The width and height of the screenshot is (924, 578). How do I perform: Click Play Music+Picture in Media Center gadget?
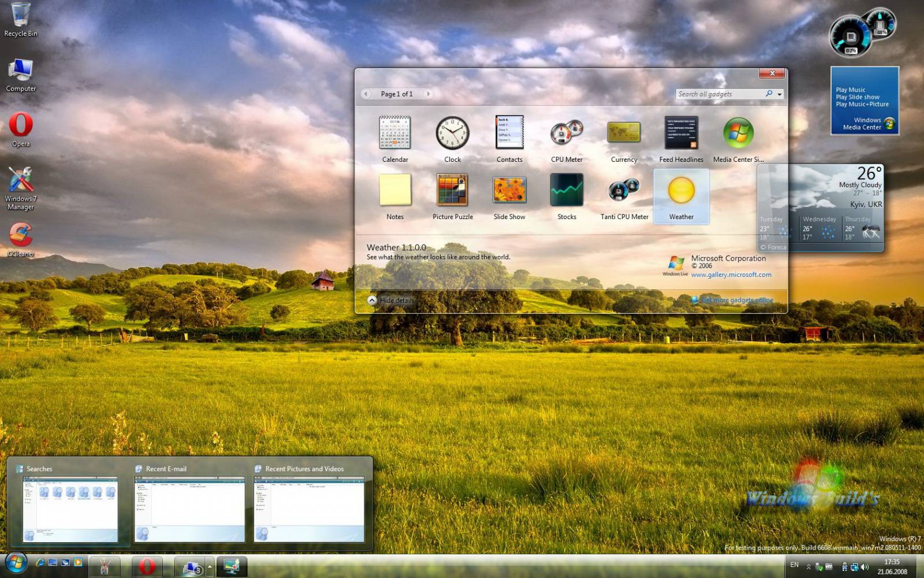862,104
